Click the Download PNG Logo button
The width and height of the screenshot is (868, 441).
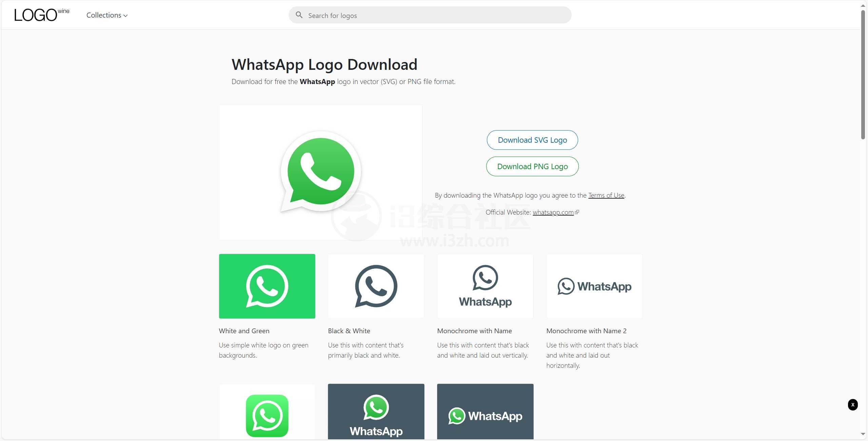(532, 166)
